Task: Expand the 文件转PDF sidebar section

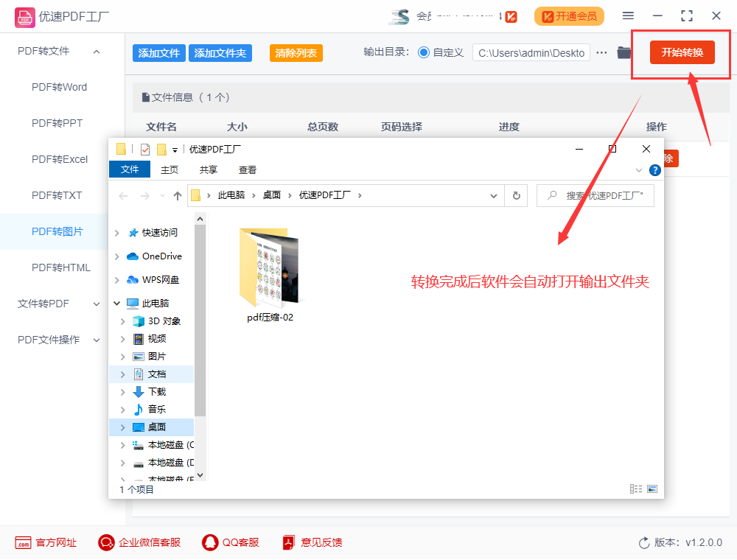Action: pos(96,304)
